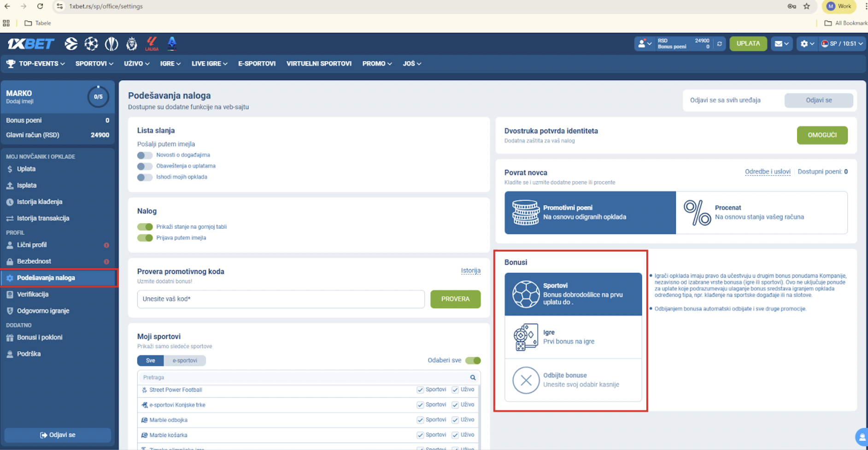This screenshot has height=450, width=868.
Task: Open the messages envelope icon
Action: click(x=781, y=44)
